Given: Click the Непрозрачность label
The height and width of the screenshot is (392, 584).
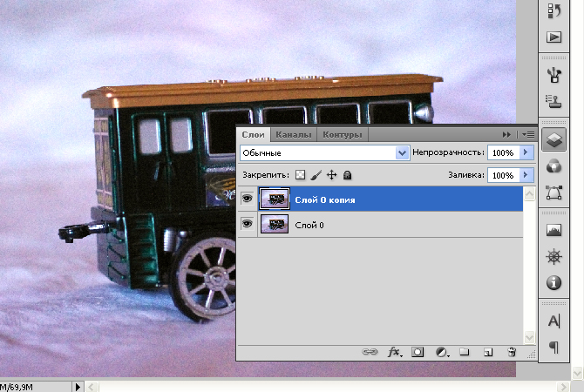Looking at the screenshot, I should tap(448, 152).
